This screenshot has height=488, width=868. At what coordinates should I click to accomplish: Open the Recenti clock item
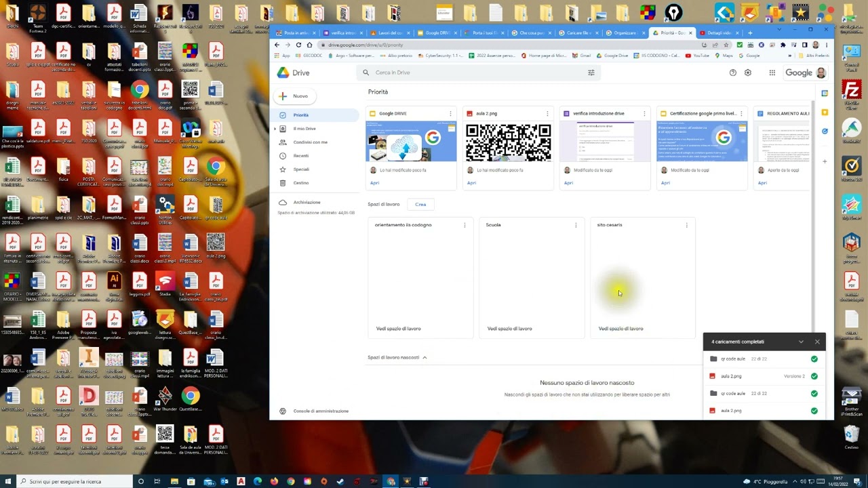(x=300, y=156)
